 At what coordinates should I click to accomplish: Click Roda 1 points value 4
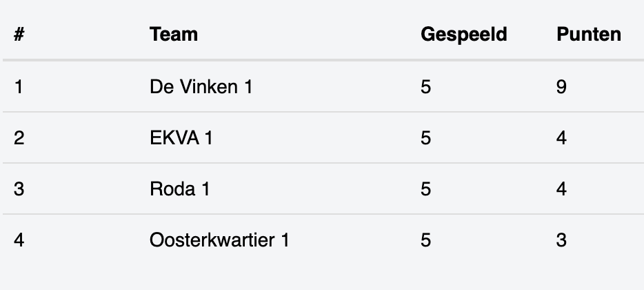[x=561, y=188]
